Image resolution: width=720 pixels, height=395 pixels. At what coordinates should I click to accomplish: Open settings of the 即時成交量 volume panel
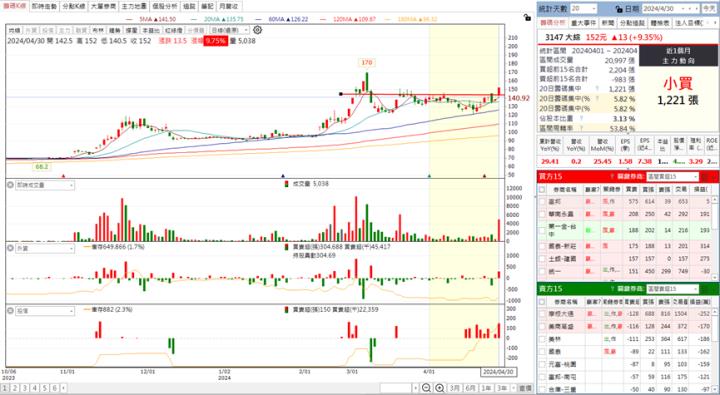(10, 185)
